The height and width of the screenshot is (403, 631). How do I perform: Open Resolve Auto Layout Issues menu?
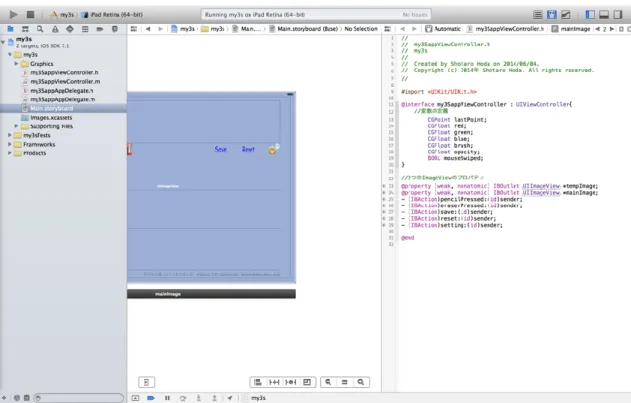pyautogui.click(x=291, y=382)
